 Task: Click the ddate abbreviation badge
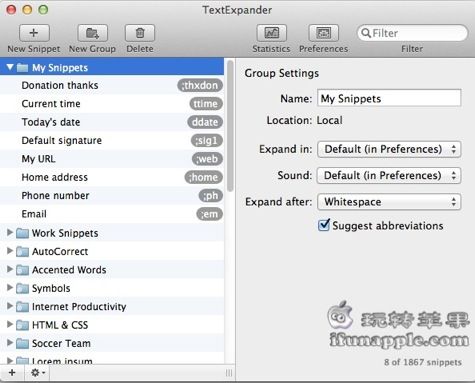click(x=205, y=122)
